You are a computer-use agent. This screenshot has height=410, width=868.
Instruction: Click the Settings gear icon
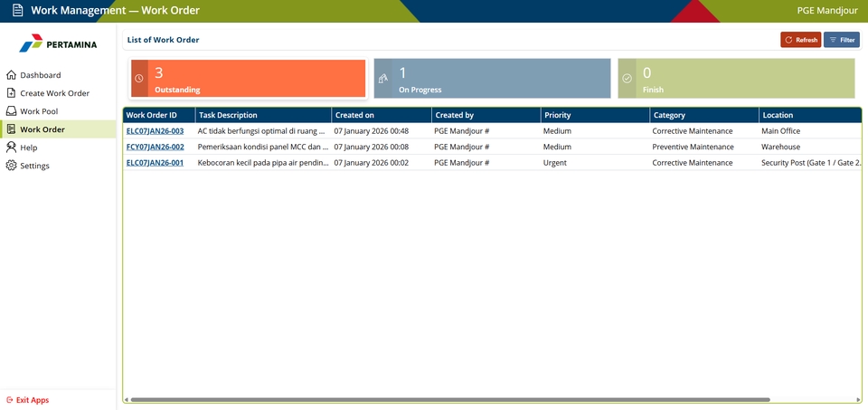point(11,166)
